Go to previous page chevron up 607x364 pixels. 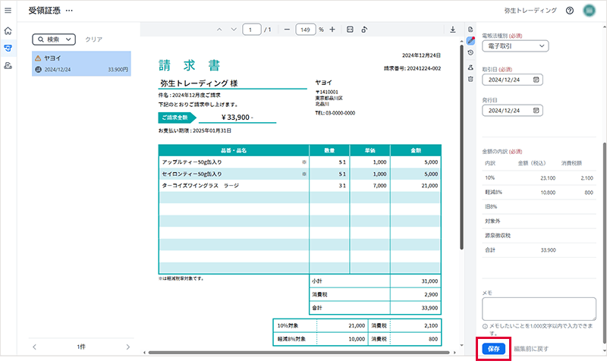[219, 30]
